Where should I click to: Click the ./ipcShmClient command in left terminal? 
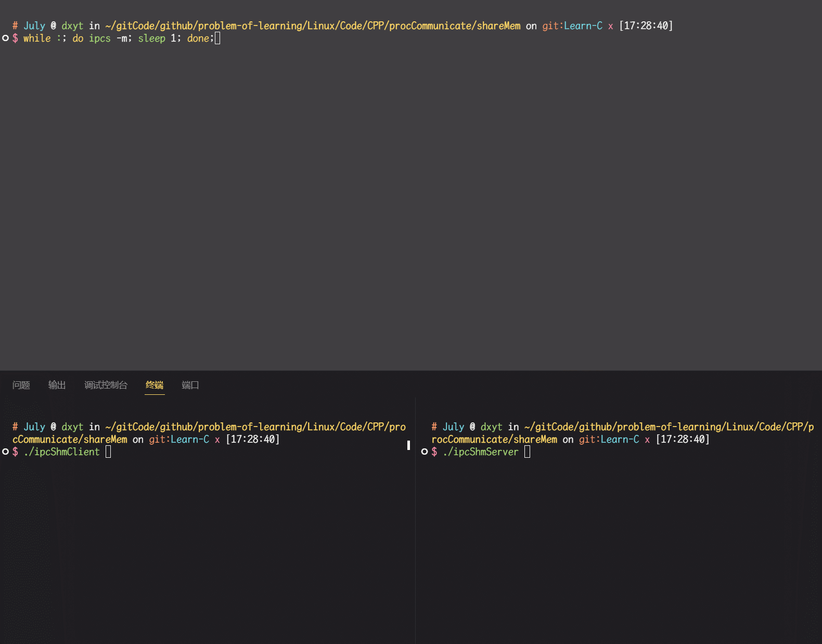click(61, 452)
